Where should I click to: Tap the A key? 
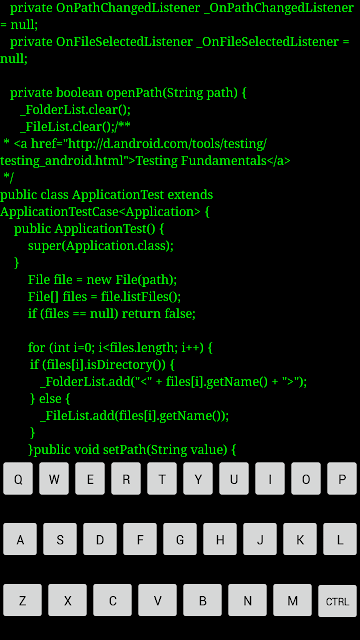(x=20, y=539)
